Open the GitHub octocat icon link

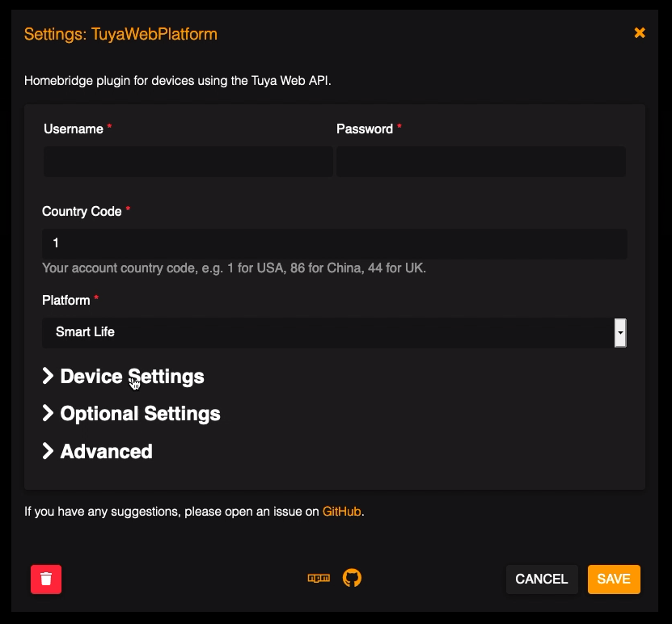(352, 578)
